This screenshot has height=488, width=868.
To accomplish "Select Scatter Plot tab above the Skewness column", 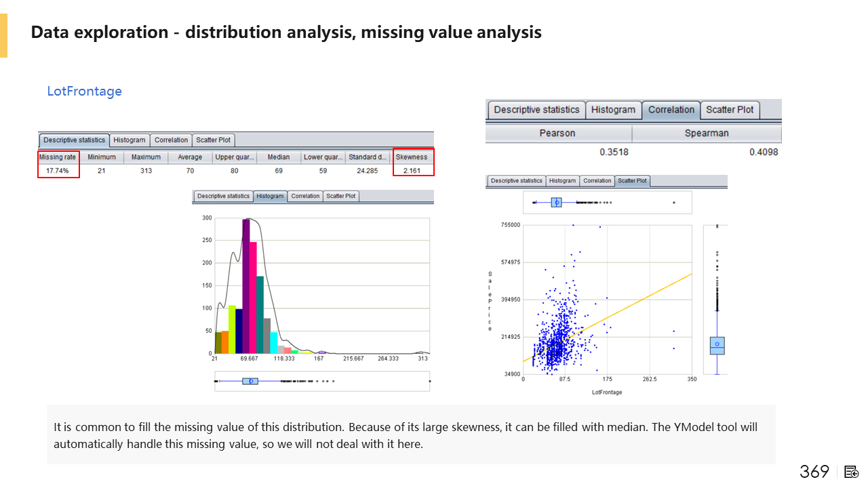I will (x=214, y=140).
